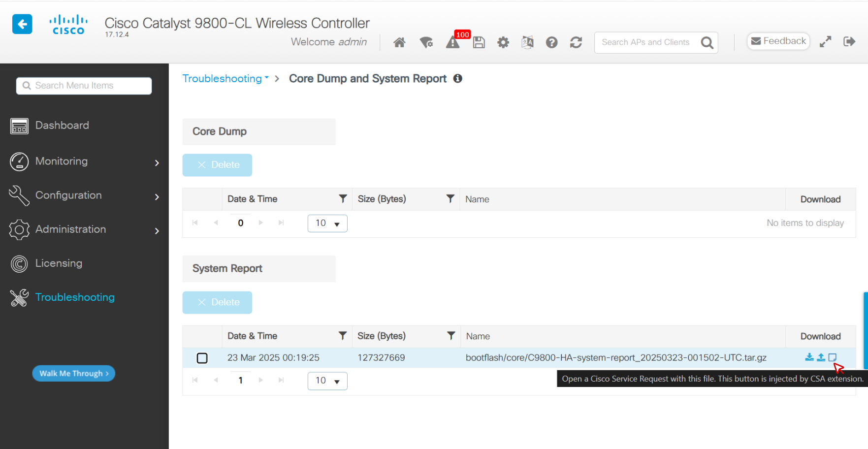Go to Core Dump previous page arrow

pos(216,223)
